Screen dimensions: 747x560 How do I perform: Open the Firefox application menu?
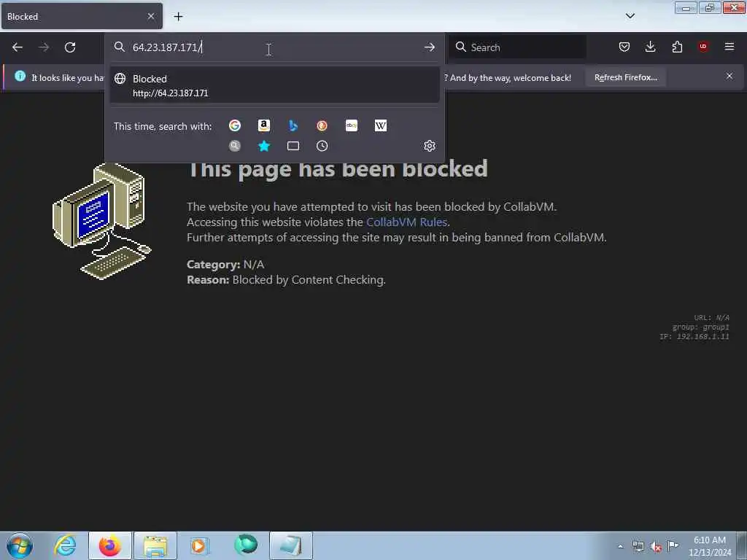pos(729,47)
